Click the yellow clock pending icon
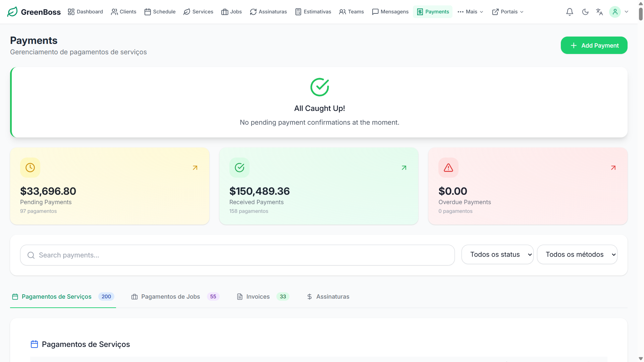The width and height of the screenshot is (644, 362). click(30, 168)
